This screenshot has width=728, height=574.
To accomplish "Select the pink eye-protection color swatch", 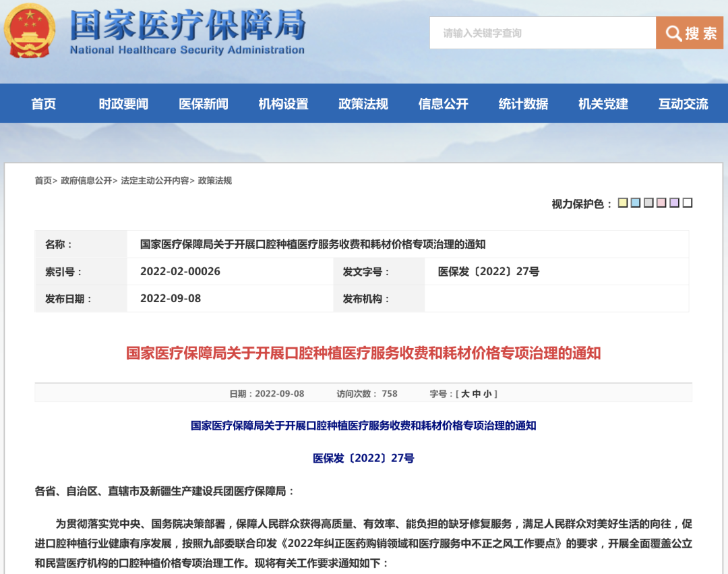I will [663, 202].
